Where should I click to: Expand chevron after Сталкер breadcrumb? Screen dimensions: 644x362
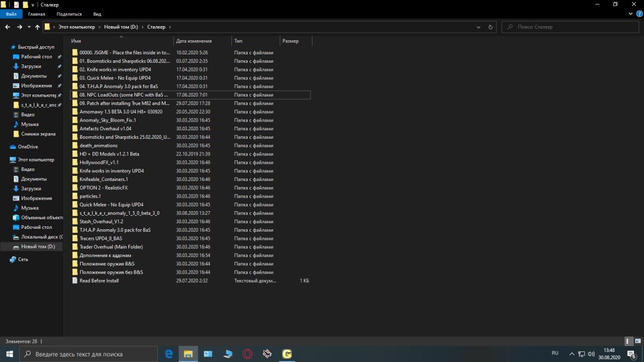[170, 27]
